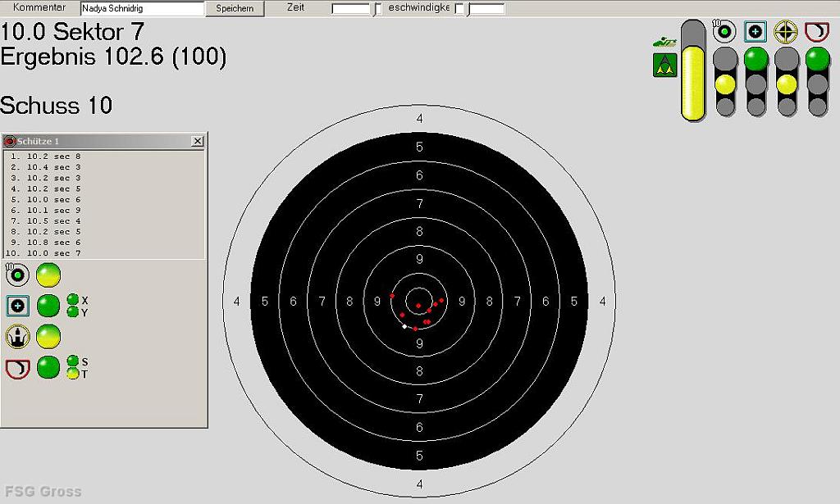840x504 pixels.
Task: Click the traffic light below the 10-ring icon
Action: (x=725, y=82)
